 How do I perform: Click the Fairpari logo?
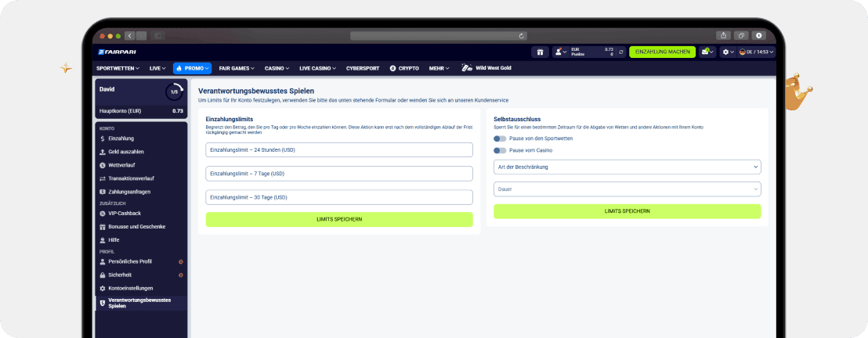click(x=117, y=52)
